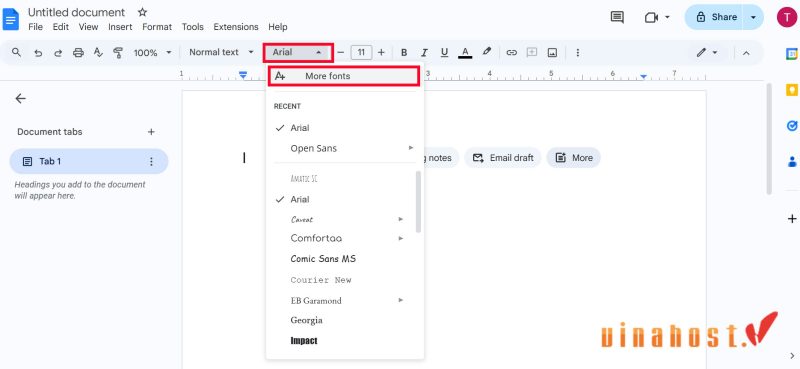
Task: Print the document
Action: [x=78, y=53]
